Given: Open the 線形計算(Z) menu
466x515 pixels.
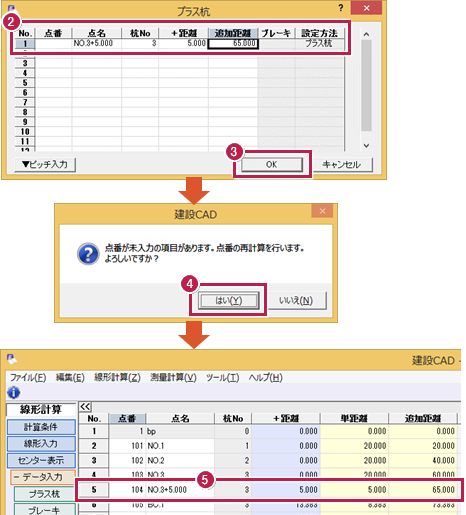Looking at the screenshot, I should [117, 378].
